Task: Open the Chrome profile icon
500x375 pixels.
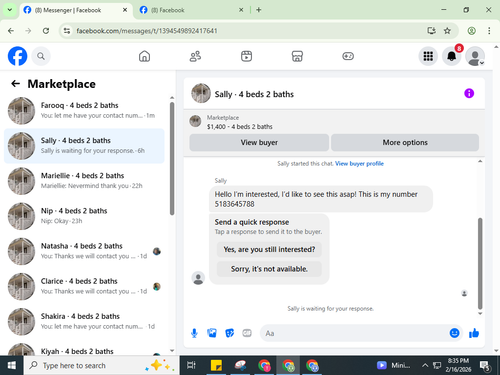Action: (x=471, y=31)
